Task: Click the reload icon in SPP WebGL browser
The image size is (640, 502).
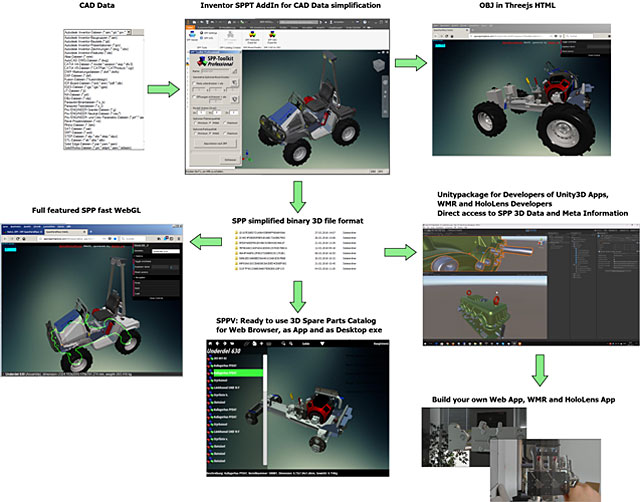Action: [x=17, y=238]
